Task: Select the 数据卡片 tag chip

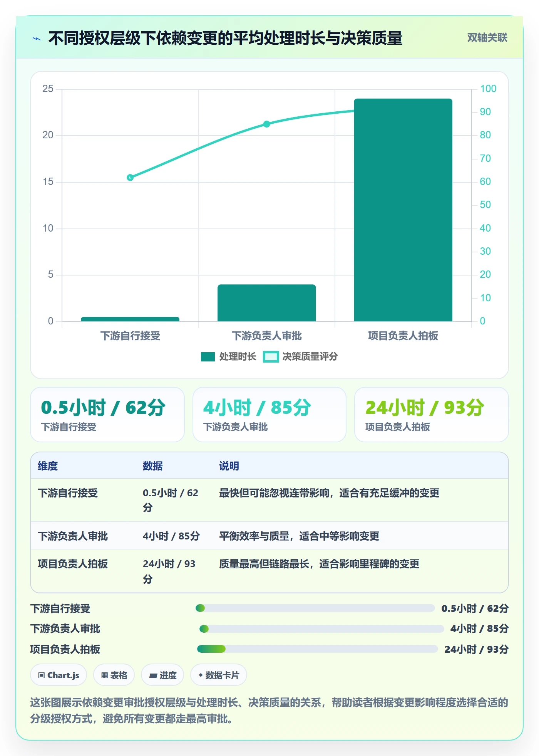Action: (x=219, y=675)
